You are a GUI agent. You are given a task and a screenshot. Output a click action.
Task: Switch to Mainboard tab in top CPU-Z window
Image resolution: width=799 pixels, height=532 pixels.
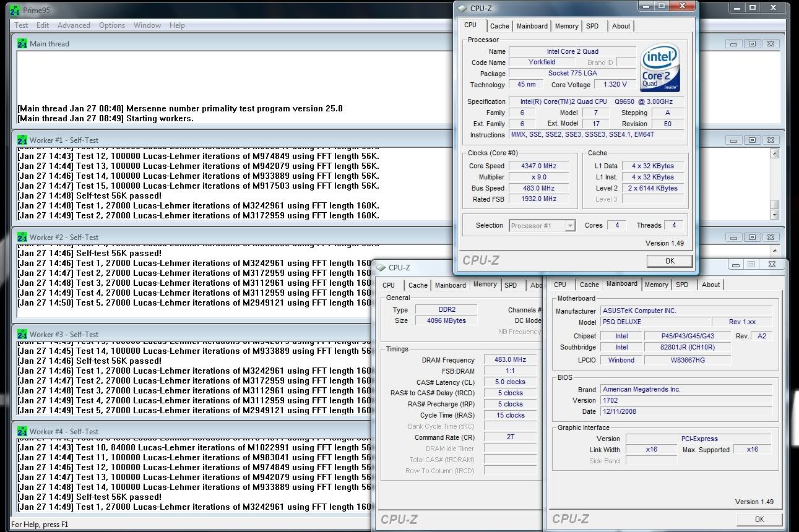(532, 26)
